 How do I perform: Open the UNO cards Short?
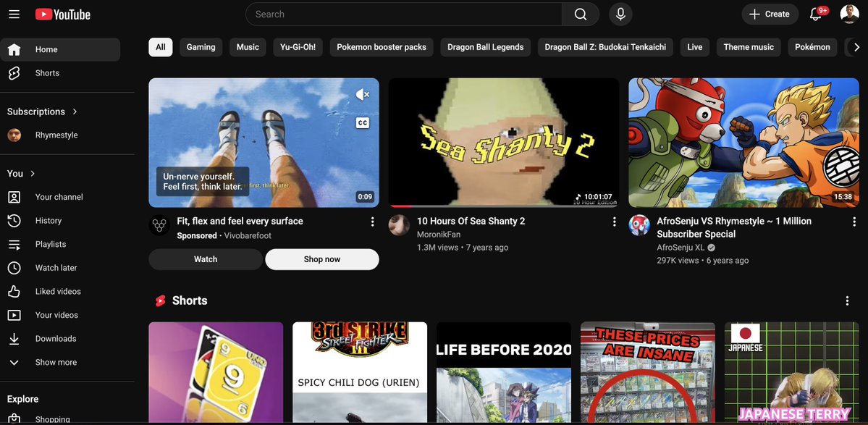216,372
